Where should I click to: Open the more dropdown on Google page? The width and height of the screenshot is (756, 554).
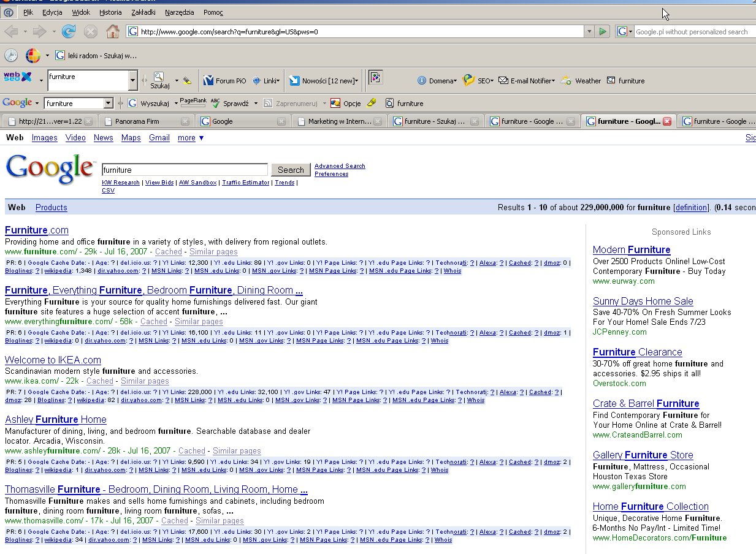point(191,138)
